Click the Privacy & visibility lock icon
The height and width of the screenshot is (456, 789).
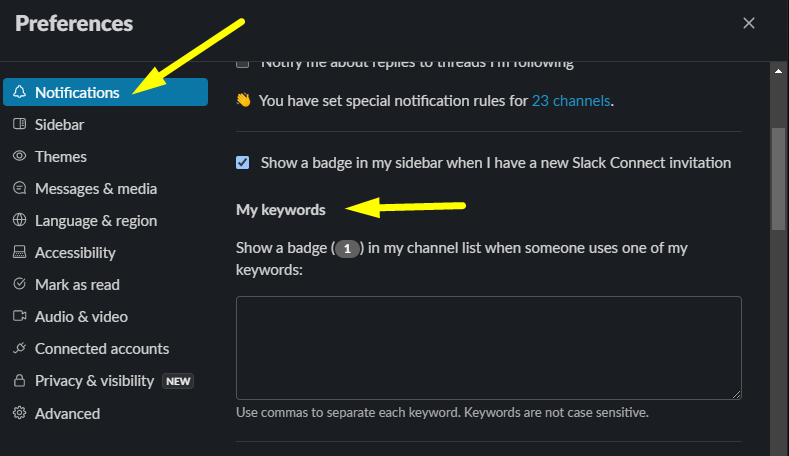[19, 381]
